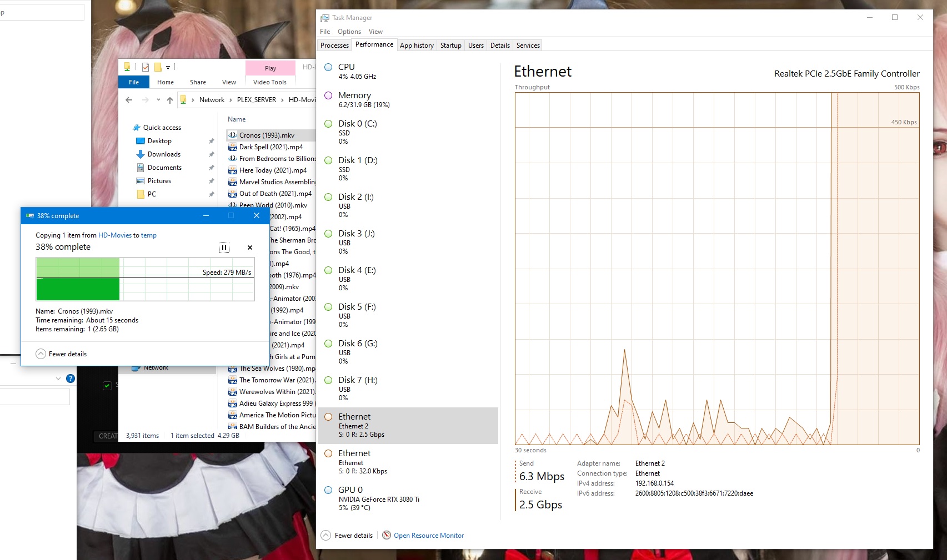Collapse Fewer details in Task Manager

[x=347, y=535]
